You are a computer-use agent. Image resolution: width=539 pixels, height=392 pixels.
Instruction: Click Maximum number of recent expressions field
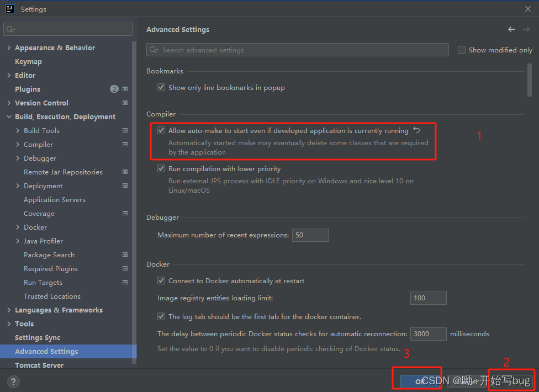(x=310, y=235)
